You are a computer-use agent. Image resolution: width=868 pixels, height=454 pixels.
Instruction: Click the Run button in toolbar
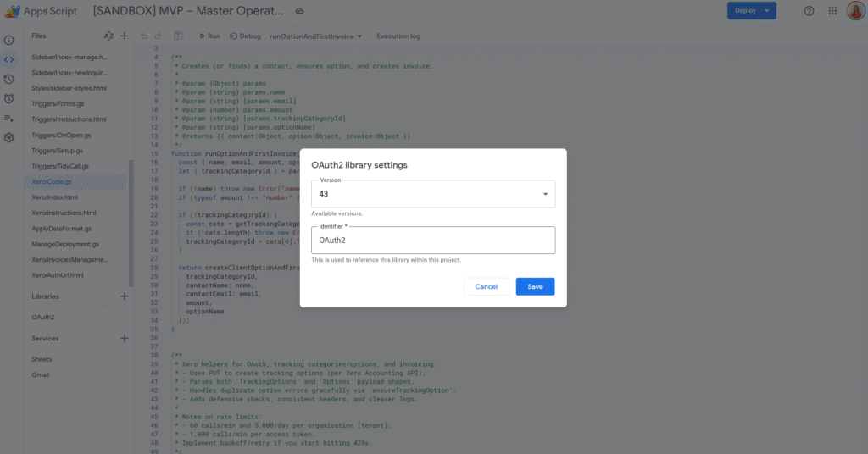pyautogui.click(x=209, y=36)
